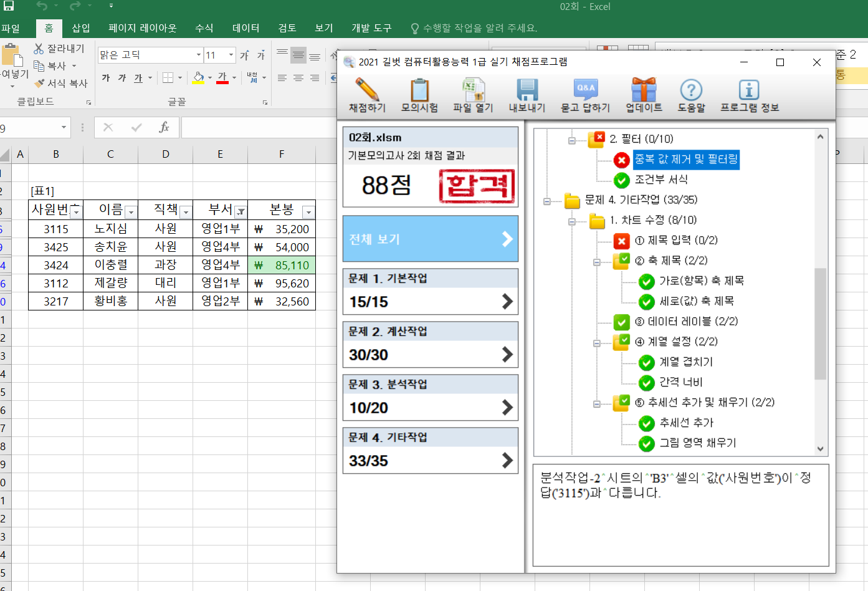Click the 파일 열기 icon
This screenshot has height=591, width=868.
(473, 91)
